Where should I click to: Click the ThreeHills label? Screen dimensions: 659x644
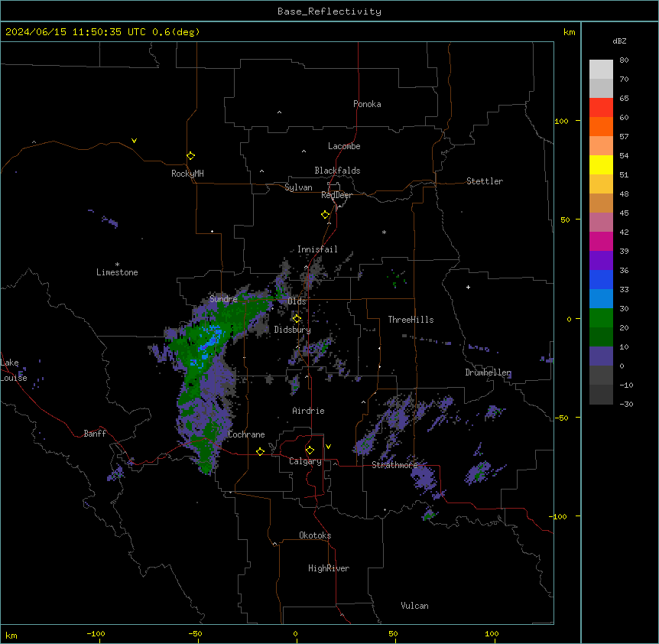[411, 320]
